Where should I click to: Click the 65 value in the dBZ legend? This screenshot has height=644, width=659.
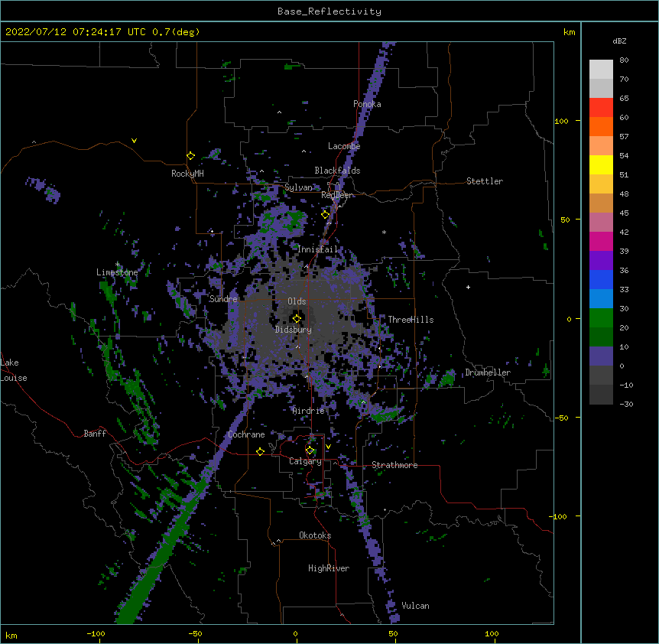pyautogui.click(x=624, y=98)
